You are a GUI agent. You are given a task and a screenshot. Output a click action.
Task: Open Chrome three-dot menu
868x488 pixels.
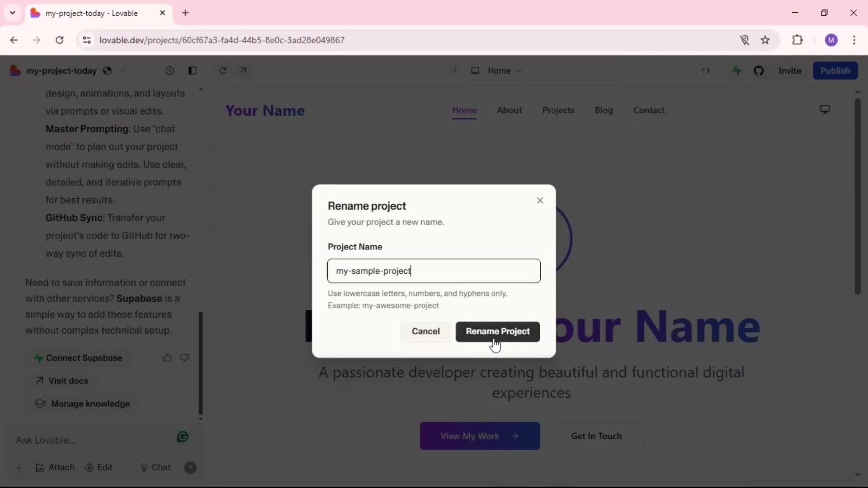coord(854,40)
